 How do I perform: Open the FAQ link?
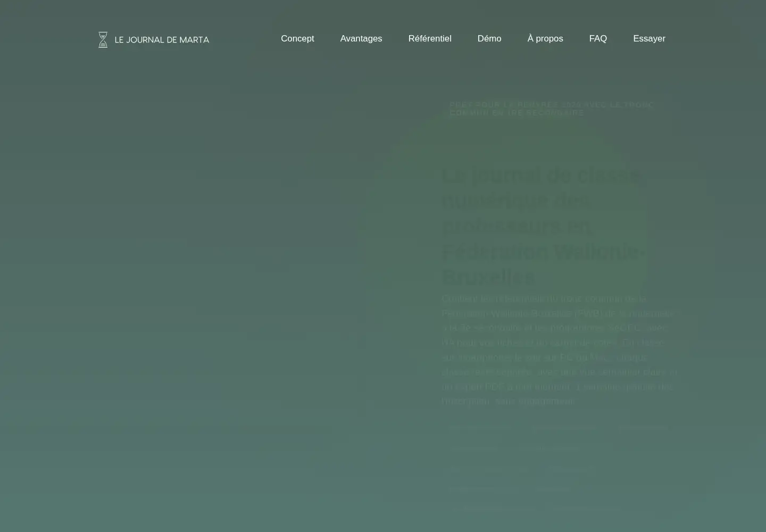[598, 38]
